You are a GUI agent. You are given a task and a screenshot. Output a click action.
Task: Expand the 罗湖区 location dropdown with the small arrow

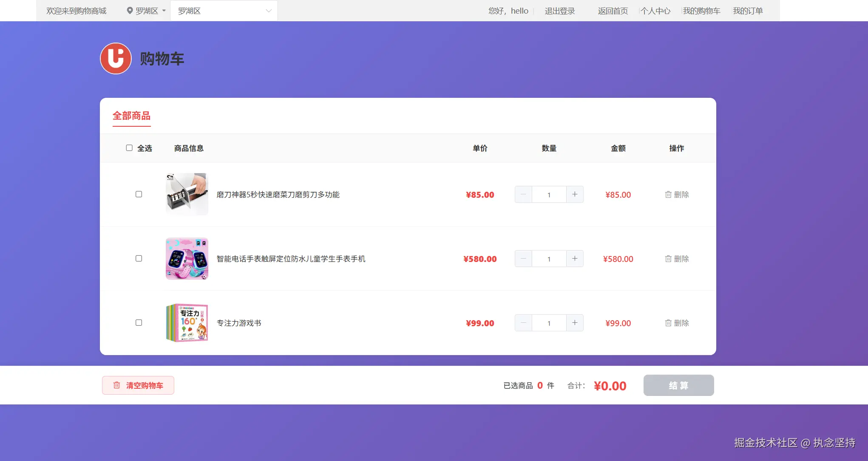click(164, 11)
